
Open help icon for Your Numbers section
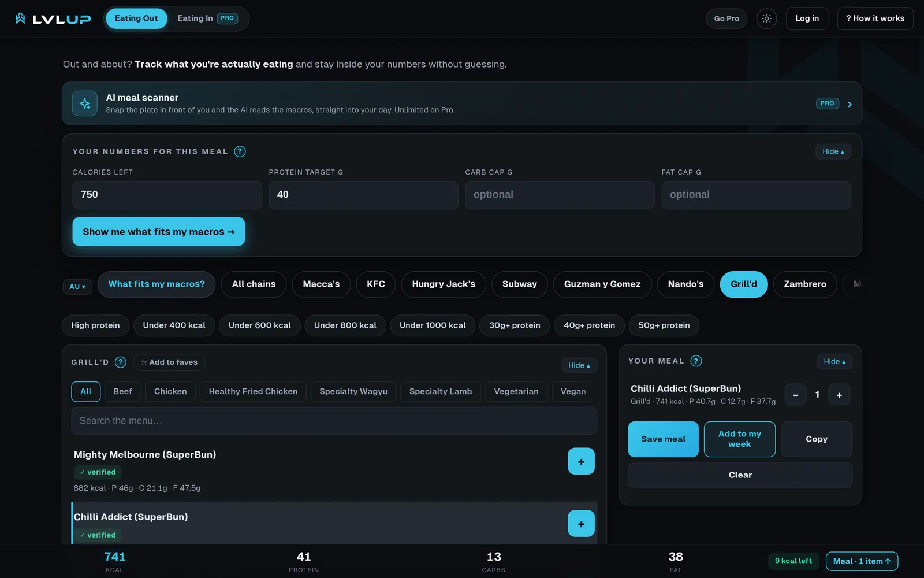coord(240,151)
